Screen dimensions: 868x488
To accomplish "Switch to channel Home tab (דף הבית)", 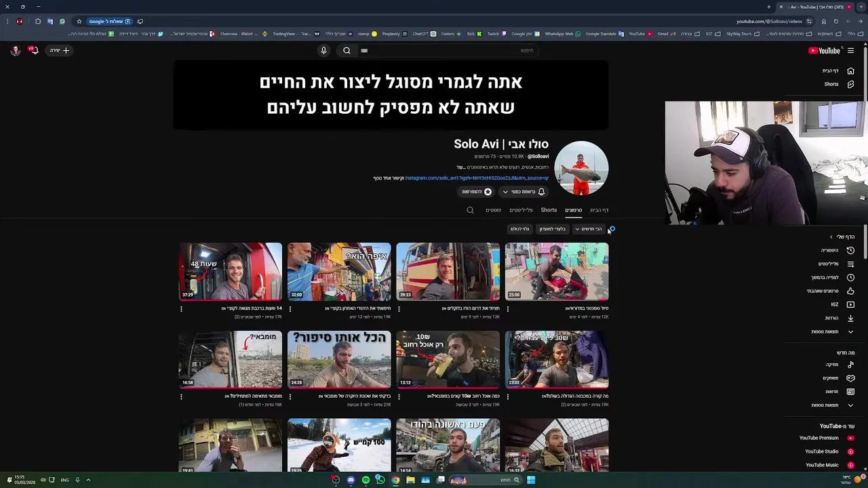I will pyautogui.click(x=599, y=210).
